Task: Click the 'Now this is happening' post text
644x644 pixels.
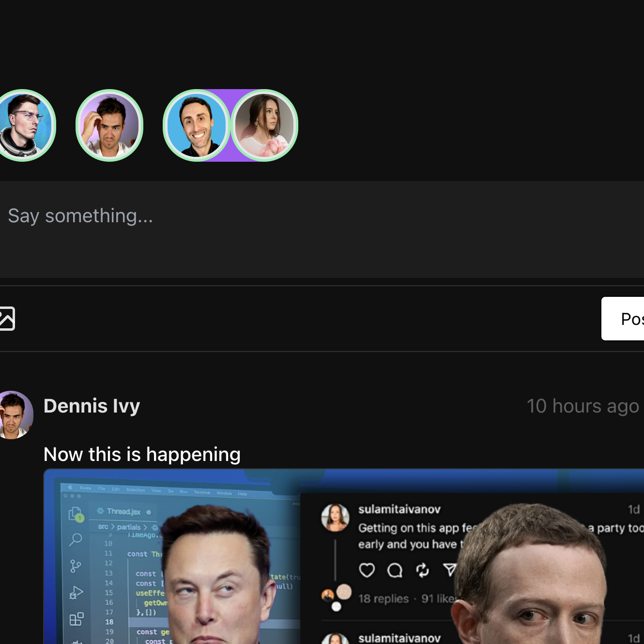Action: tap(142, 454)
